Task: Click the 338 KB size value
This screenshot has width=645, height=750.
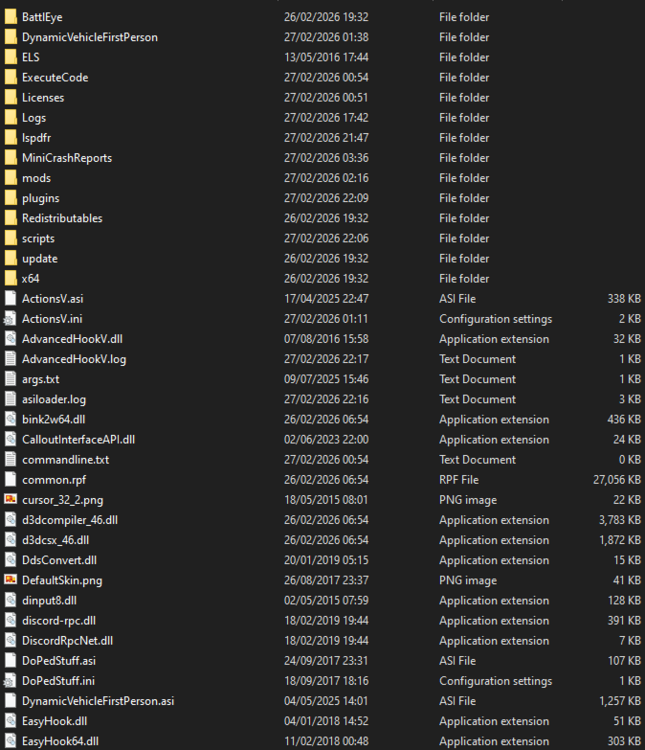Action: [x=624, y=298]
